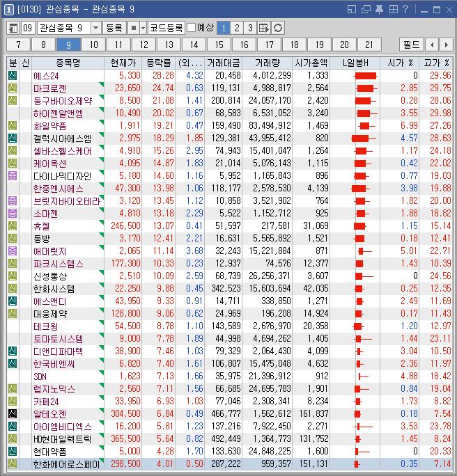Click the 161,837 market cap of 알테오젠
The image size is (457, 476).
point(314,413)
